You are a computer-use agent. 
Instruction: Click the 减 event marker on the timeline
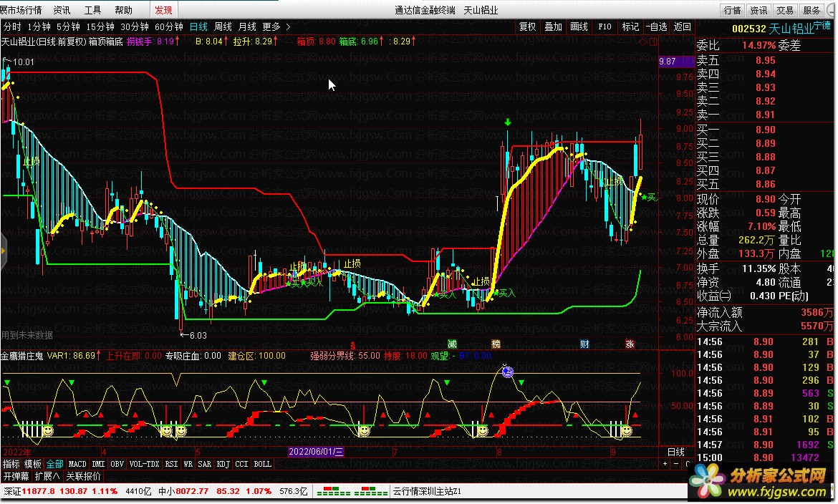point(452,344)
